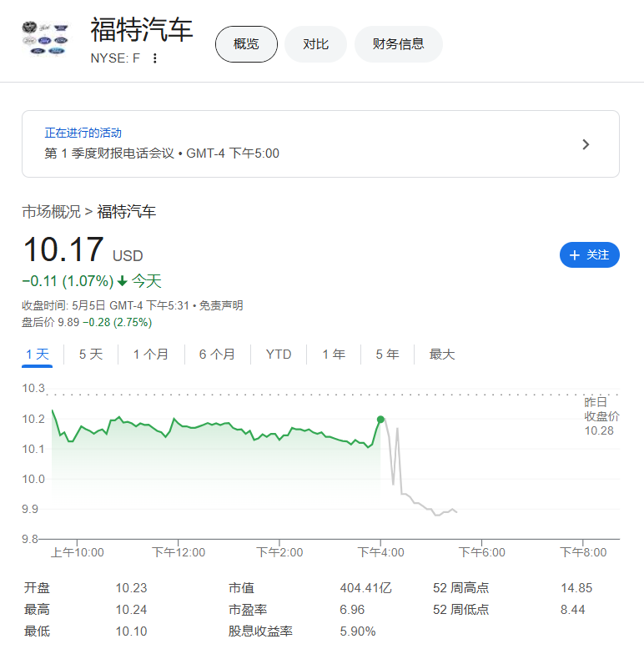Open the three-dot menu beside NYSE: F

[x=155, y=58]
